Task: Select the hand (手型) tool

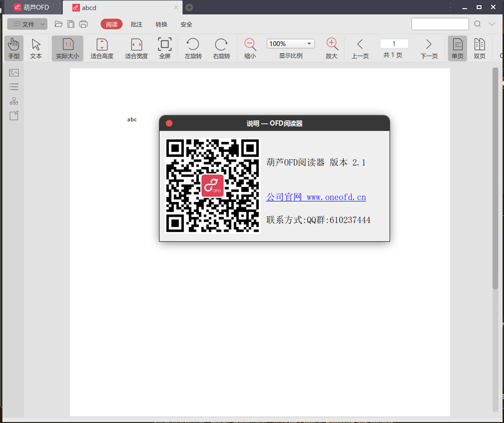Action: point(14,48)
